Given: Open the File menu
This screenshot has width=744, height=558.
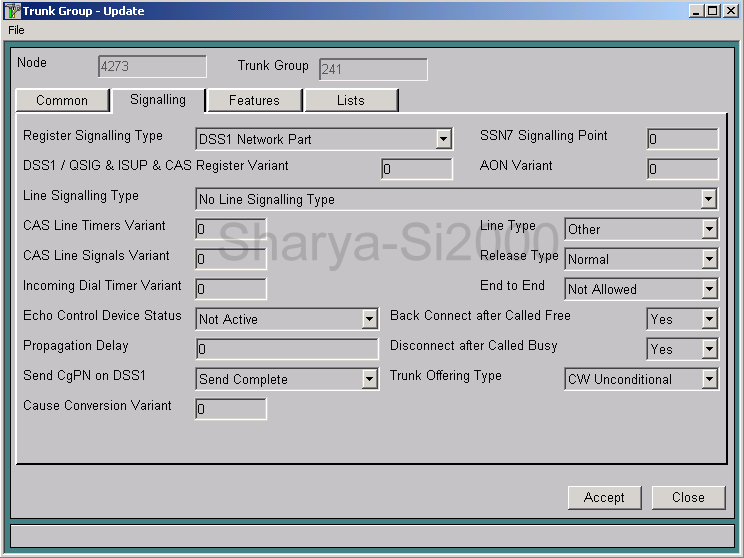Looking at the screenshot, I should pos(16,30).
